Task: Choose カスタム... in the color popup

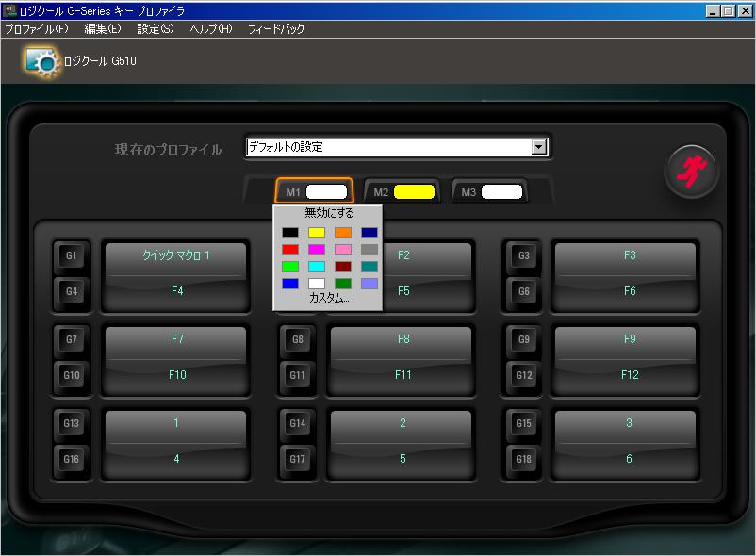Action: 329,298
